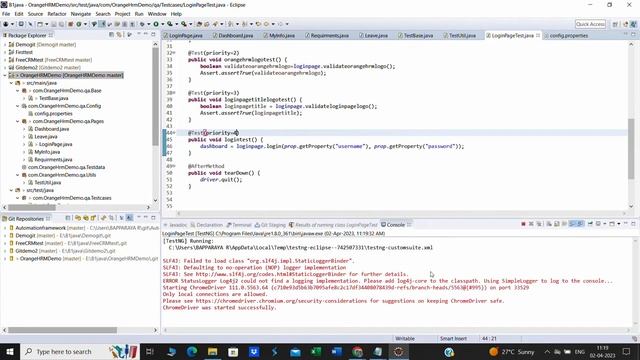Click the editor vertical scrollbar
640x360 pixels.
point(631,149)
